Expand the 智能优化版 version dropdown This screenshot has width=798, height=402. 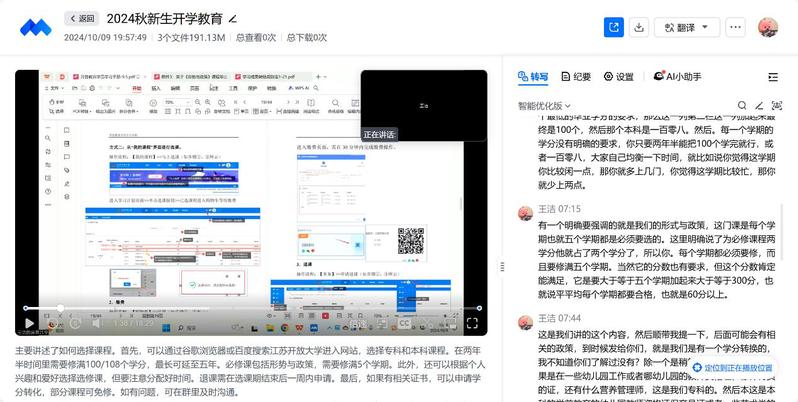point(544,105)
